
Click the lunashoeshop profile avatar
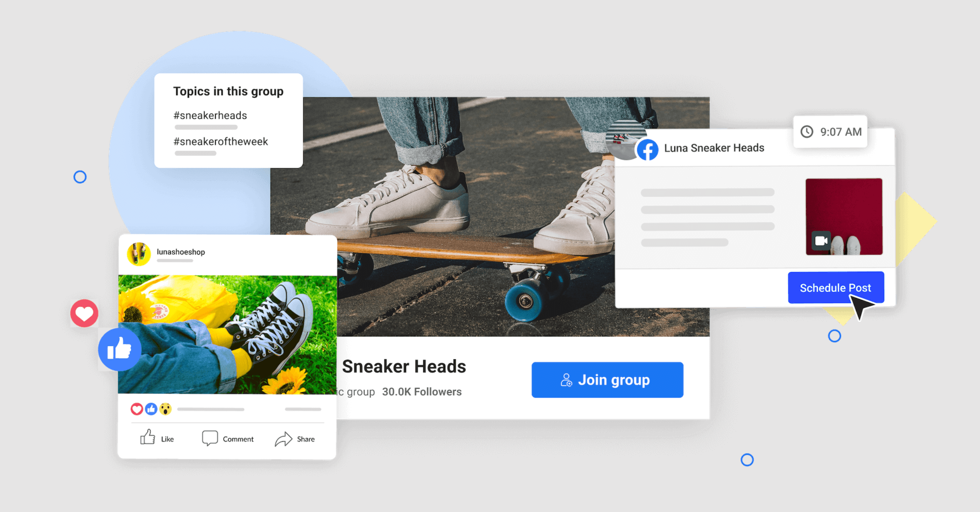[x=138, y=254]
